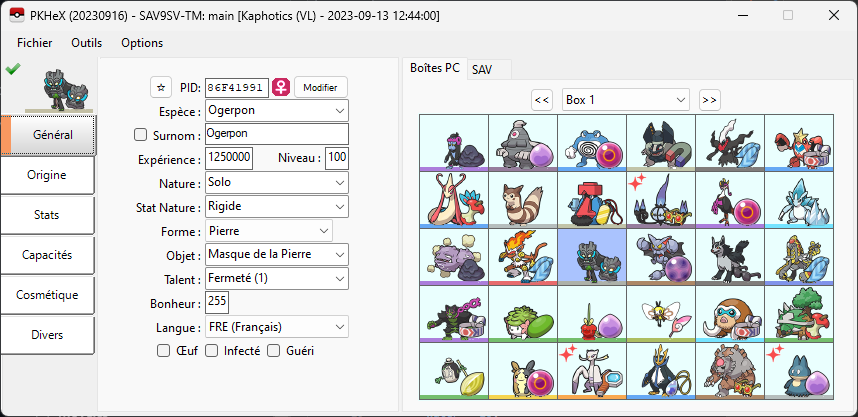Click the PID hex value field
Viewport: 858px width, 417px height.
tap(237, 87)
